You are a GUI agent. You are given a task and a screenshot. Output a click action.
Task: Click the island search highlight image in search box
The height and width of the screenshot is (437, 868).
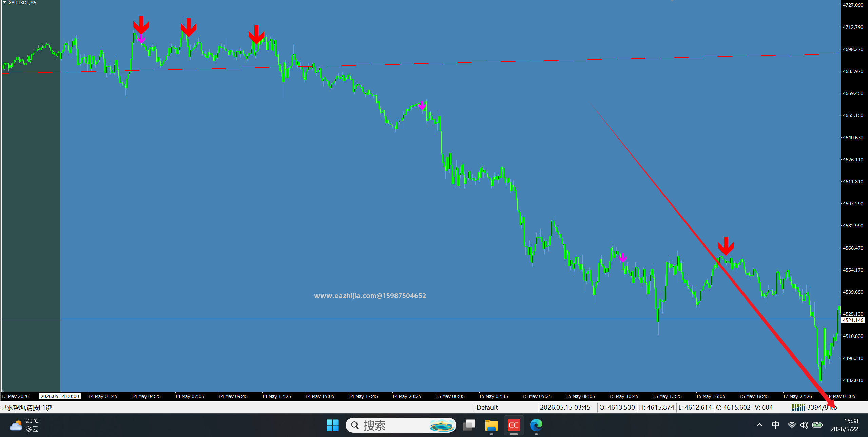(442, 425)
